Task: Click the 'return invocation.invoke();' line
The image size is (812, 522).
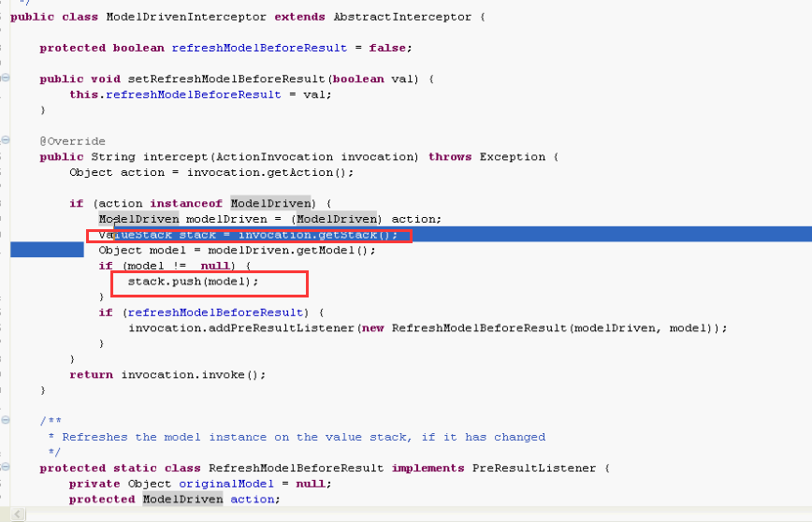Action: [x=167, y=375]
